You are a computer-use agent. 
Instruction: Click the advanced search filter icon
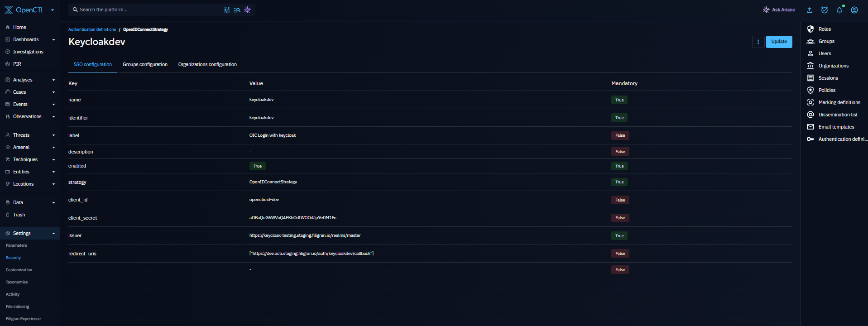[227, 10]
